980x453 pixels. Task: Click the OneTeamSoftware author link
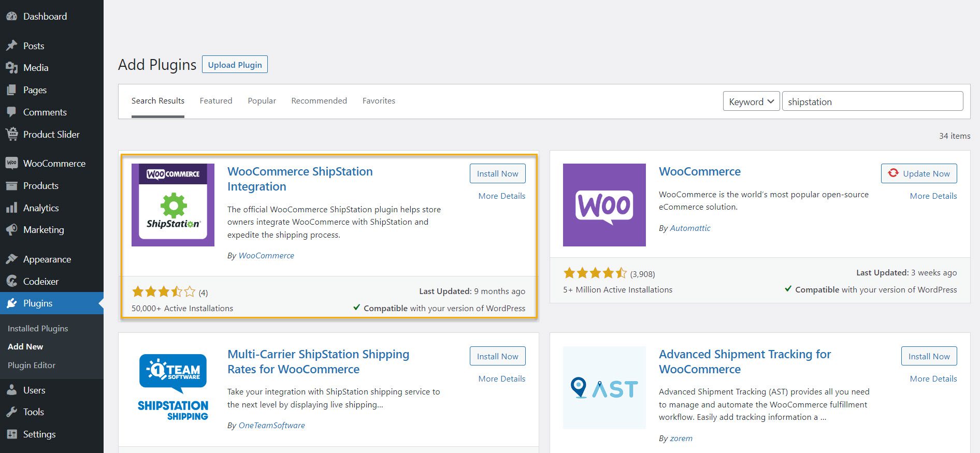271,426
